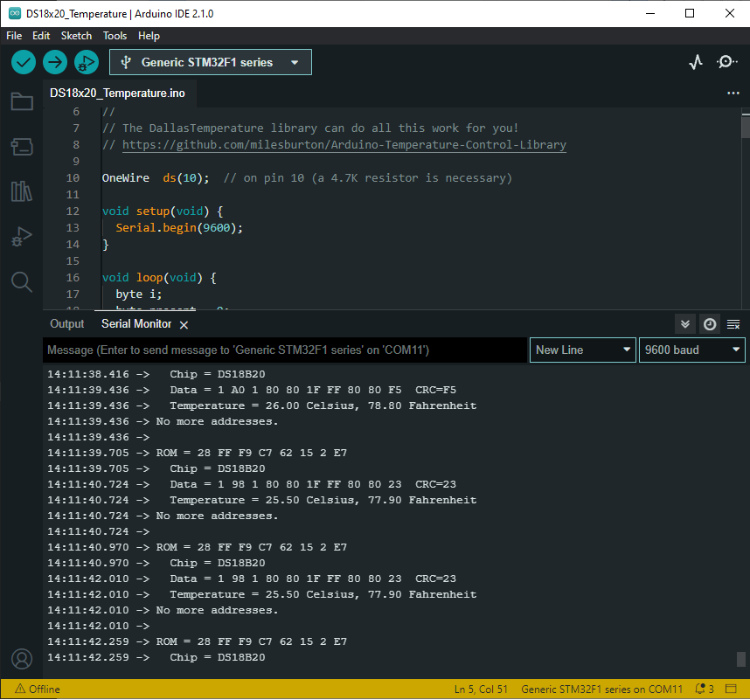Click the Arduino IDE title bar logo
Viewport: 750px width, 700px height.
(15, 13)
